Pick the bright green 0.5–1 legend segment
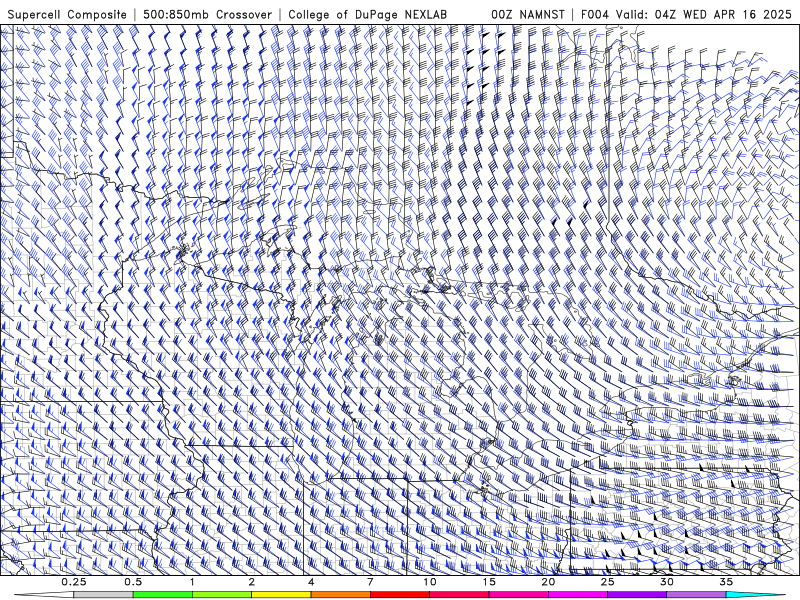This screenshot has width=800, height=600. pyautogui.click(x=163, y=595)
